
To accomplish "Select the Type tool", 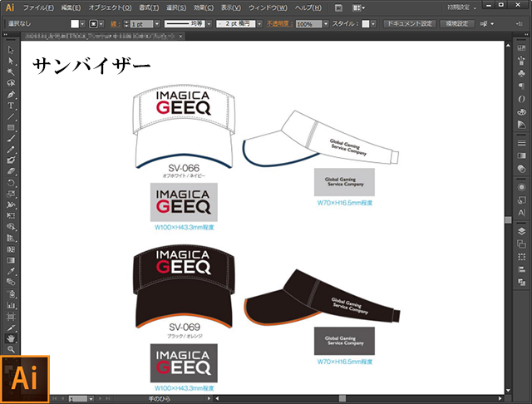I will coord(11,106).
